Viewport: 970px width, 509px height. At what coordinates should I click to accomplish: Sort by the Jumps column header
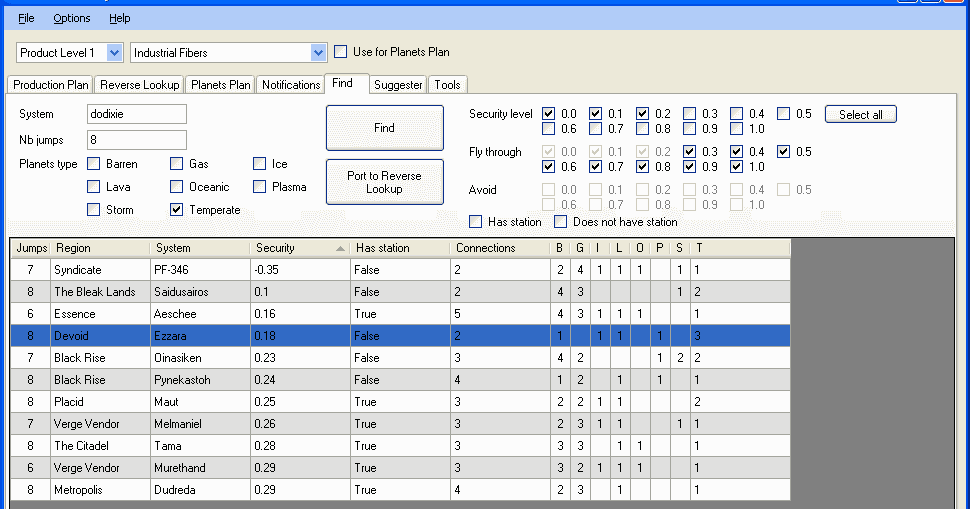31,248
